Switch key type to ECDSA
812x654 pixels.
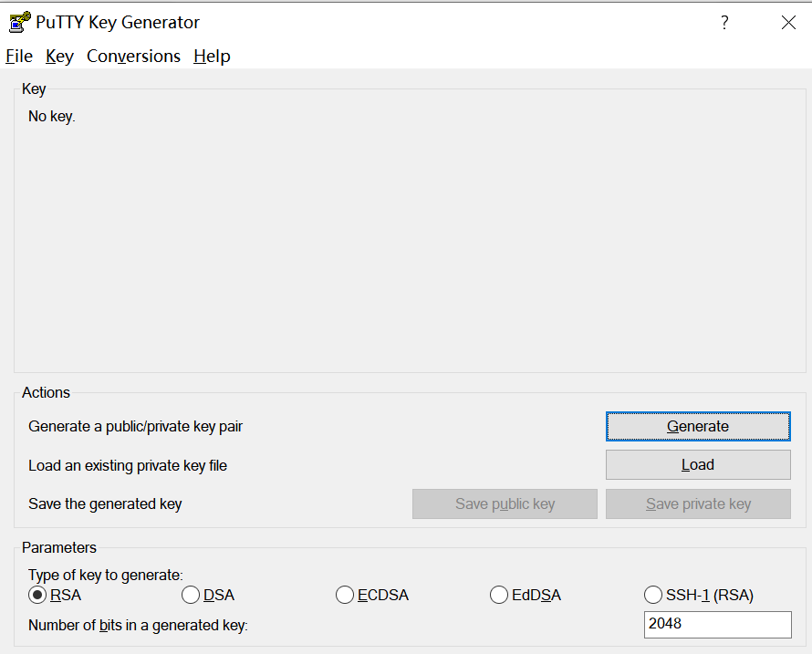345,596
